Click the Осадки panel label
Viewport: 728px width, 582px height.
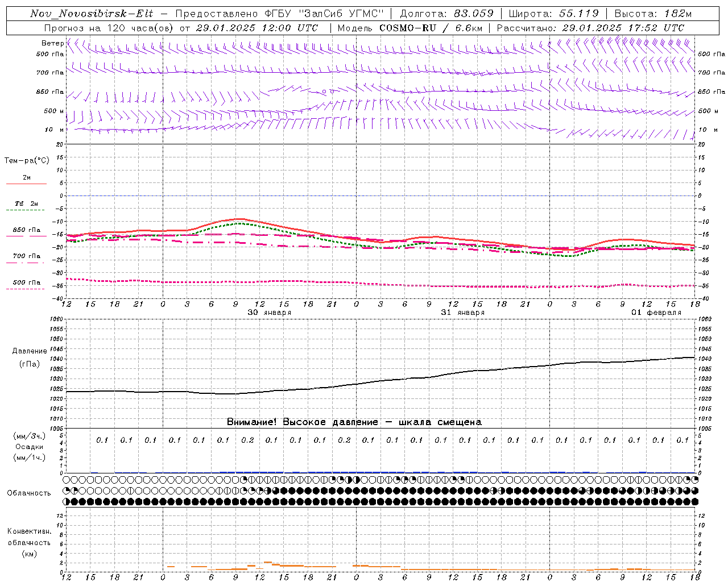[29, 447]
